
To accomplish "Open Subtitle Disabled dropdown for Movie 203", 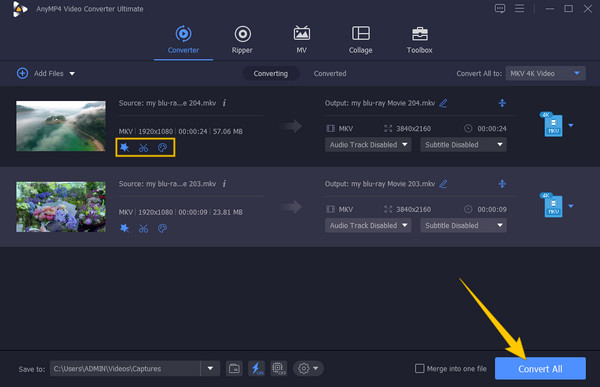I will coord(463,225).
